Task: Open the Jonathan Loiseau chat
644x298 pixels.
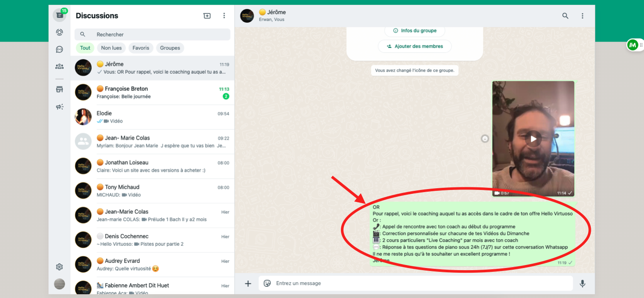Action: pyautogui.click(x=152, y=166)
